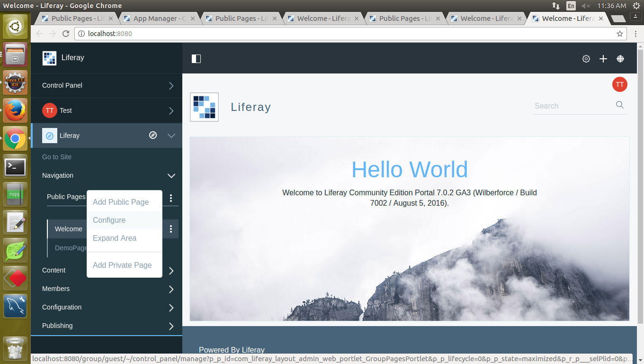Open the new tab button in Chrome
This screenshot has height=364, width=644.
point(618,18)
